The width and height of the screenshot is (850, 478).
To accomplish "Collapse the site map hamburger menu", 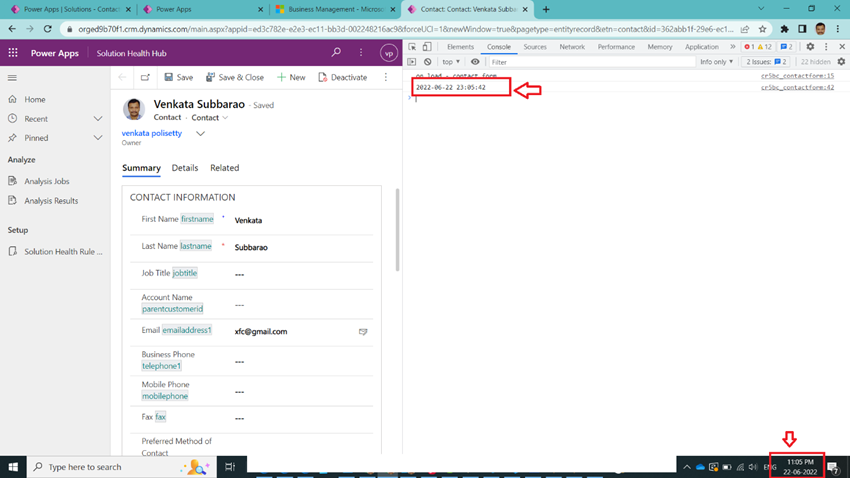I will 12,78.
